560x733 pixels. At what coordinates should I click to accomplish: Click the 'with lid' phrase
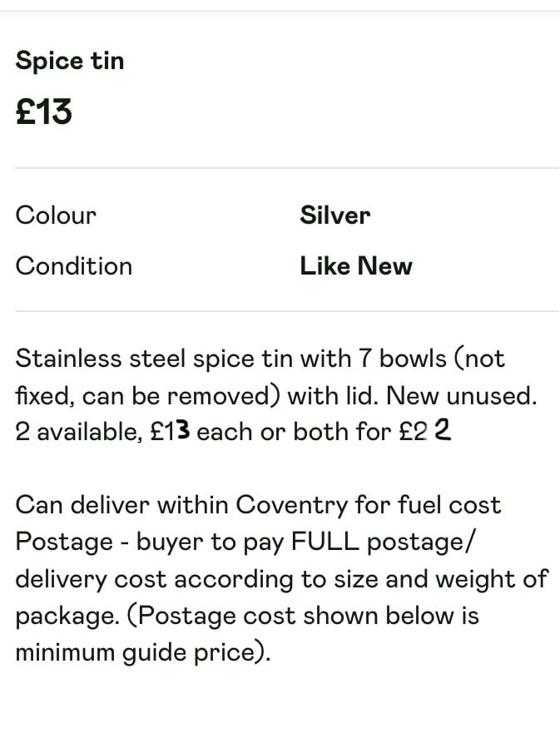pos(332,396)
